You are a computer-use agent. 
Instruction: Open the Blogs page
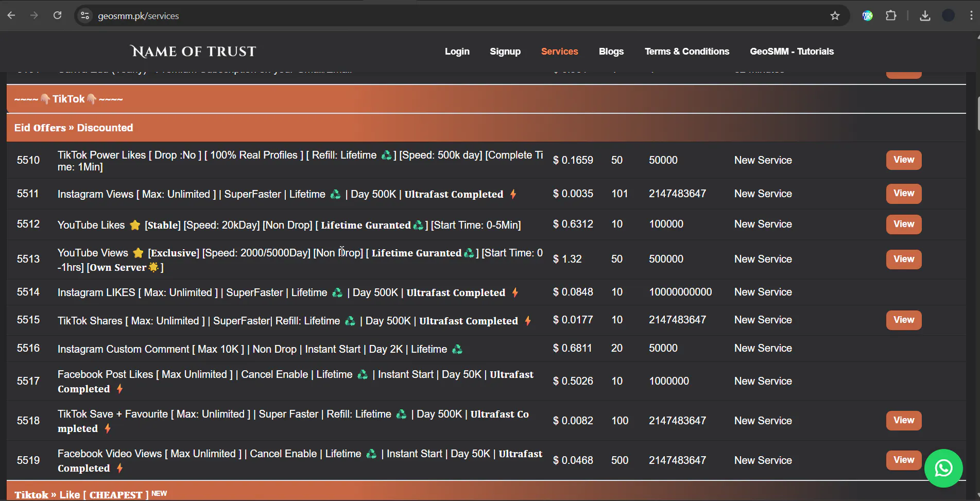(x=611, y=51)
